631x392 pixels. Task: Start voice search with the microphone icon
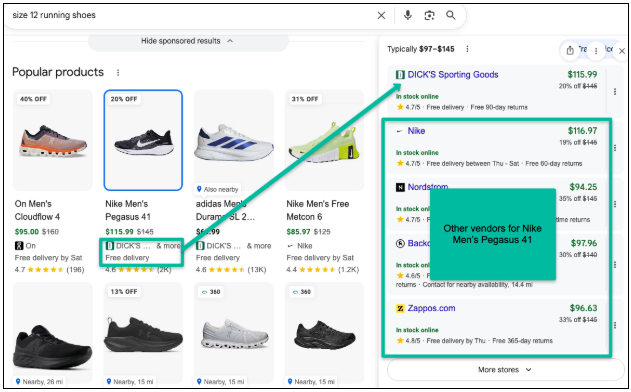[408, 15]
